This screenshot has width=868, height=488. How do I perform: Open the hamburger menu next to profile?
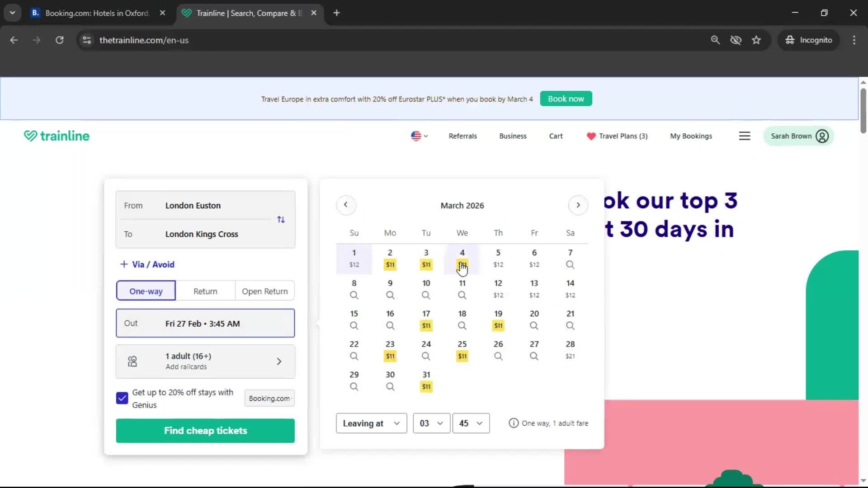[x=745, y=136]
